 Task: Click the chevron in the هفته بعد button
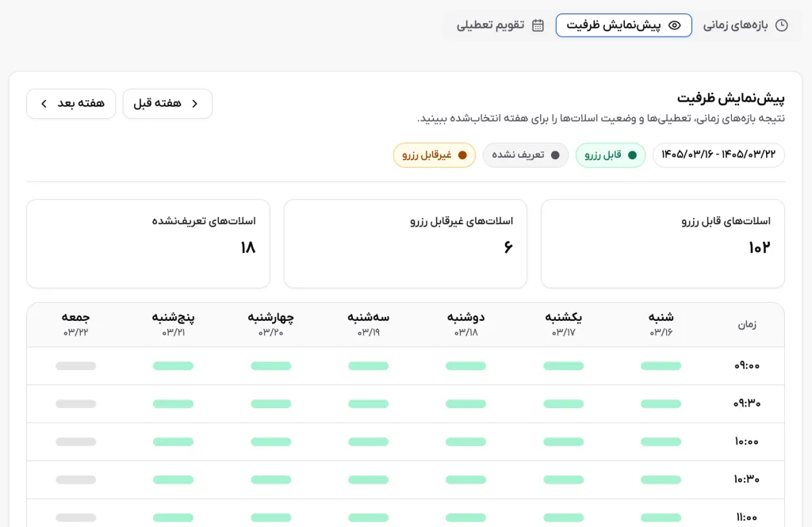coord(44,104)
